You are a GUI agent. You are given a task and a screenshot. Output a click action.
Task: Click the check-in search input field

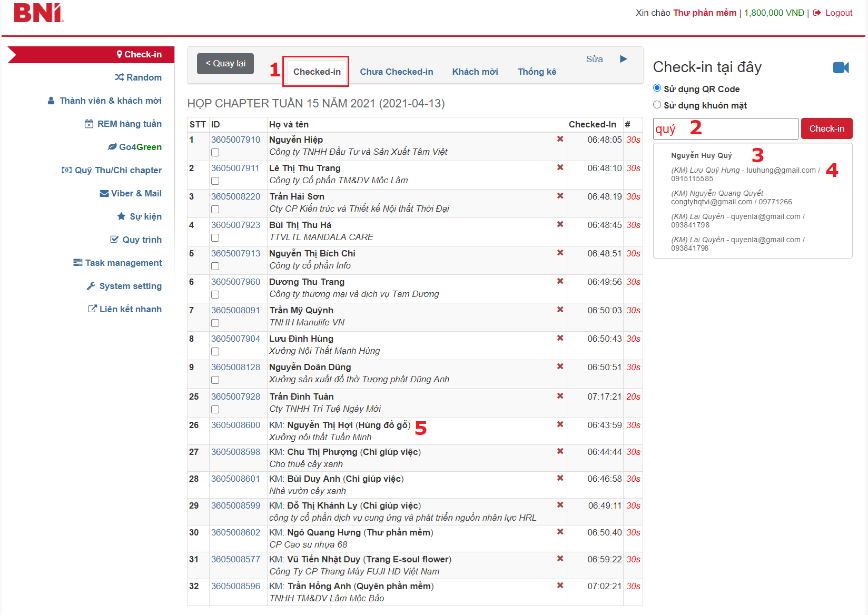725,128
